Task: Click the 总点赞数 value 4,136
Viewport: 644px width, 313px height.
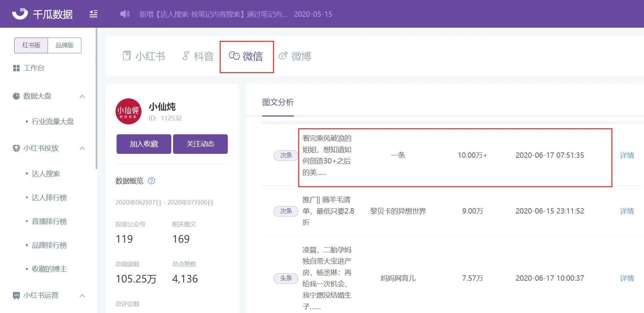Action: (x=185, y=279)
